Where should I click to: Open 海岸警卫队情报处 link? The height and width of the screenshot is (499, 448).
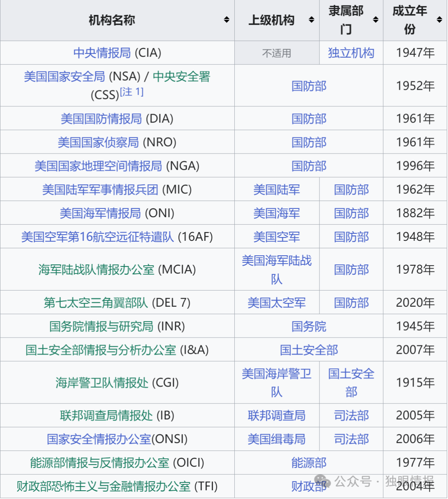tap(102, 383)
